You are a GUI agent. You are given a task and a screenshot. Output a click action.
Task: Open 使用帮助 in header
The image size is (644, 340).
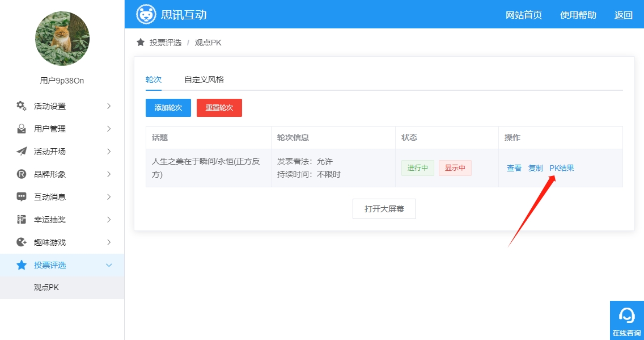pyautogui.click(x=578, y=15)
